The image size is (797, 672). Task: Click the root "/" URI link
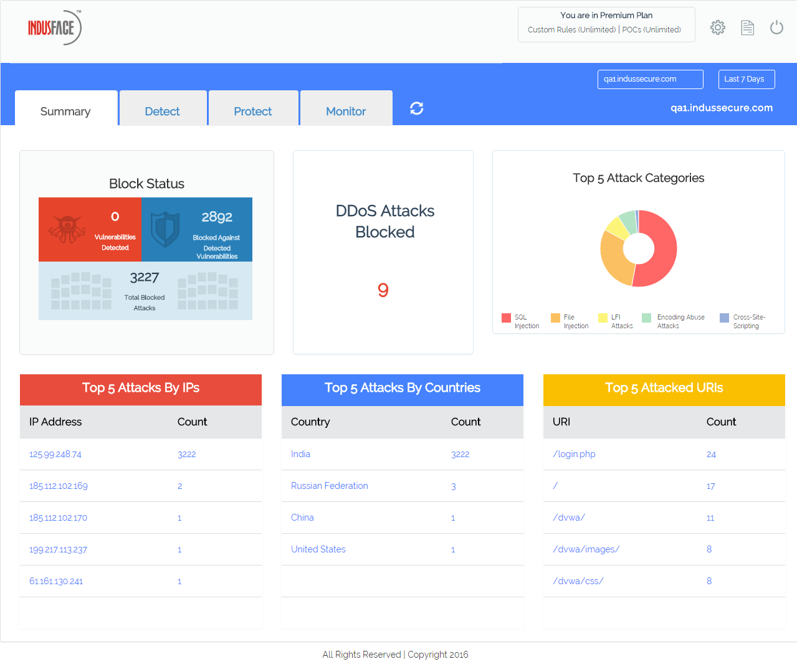coord(555,486)
